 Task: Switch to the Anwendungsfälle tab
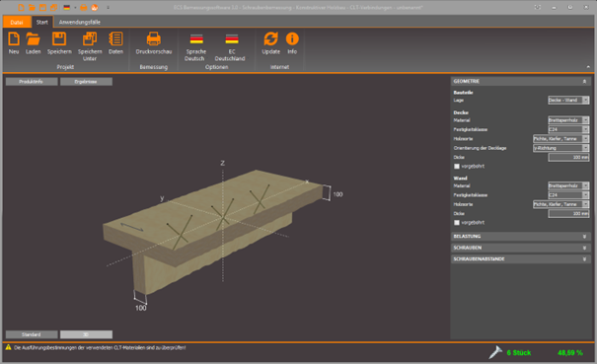click(x=80, y=22)
